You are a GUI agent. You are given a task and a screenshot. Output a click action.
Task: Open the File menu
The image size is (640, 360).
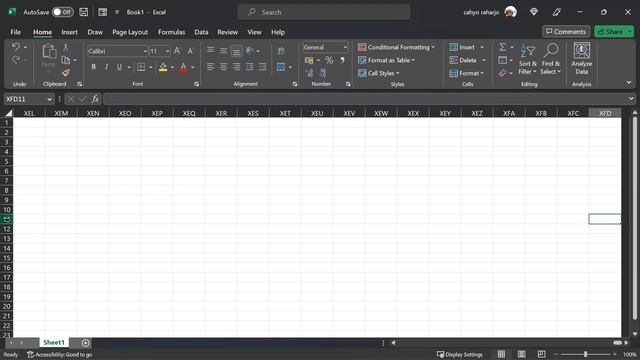point(16,32)
